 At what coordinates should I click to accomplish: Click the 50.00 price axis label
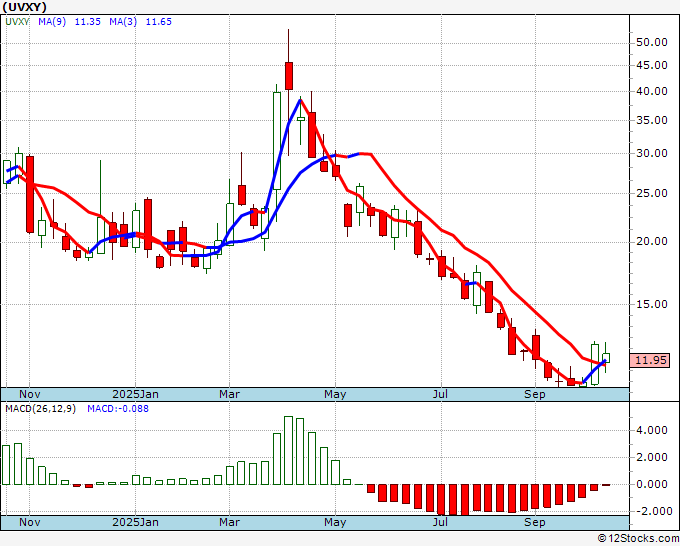[651, 42]
